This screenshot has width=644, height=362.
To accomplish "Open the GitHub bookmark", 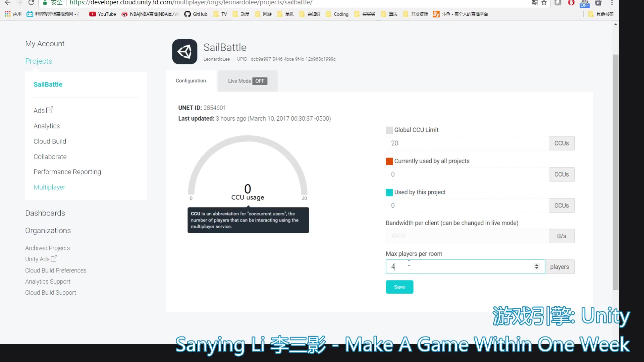I will pos(196,14).
